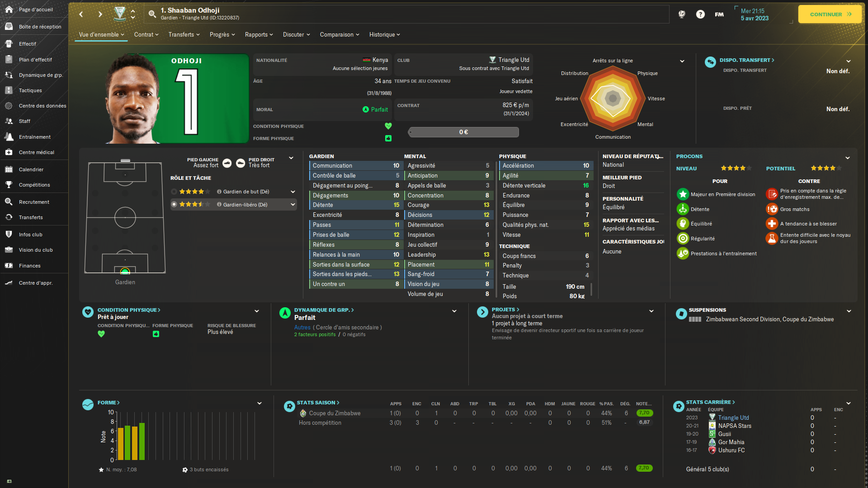Open the Finances icon

pyautogui.click(x=9, y=266)
